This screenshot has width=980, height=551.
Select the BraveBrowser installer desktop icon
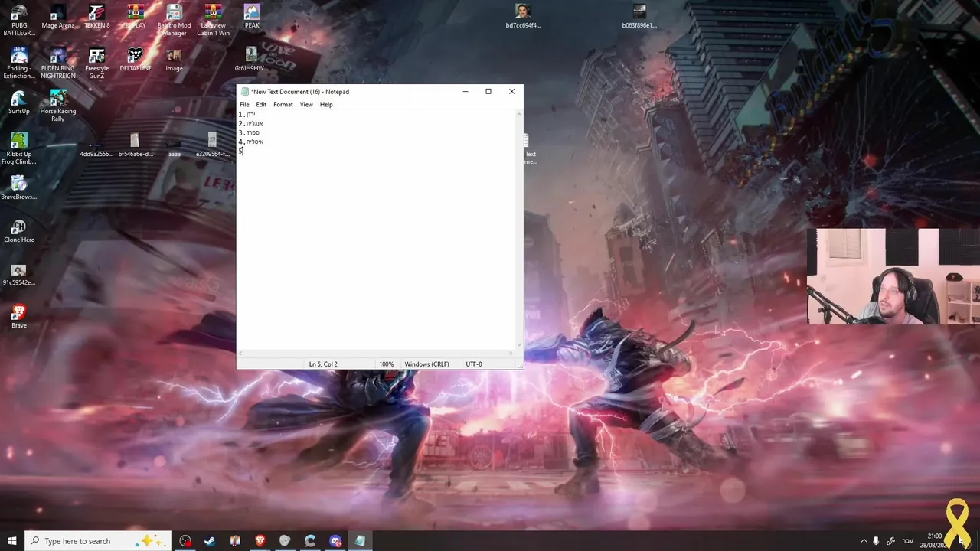[19, 188]
